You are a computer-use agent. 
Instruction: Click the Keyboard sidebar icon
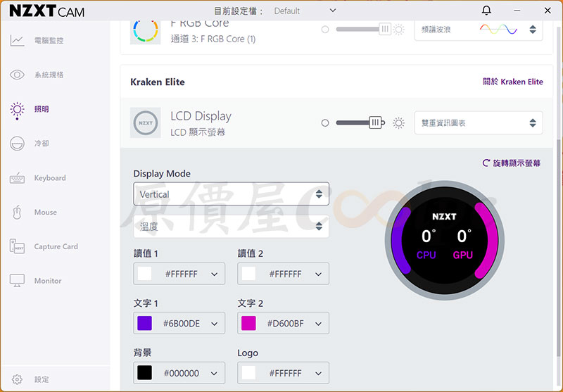point(17,178)
